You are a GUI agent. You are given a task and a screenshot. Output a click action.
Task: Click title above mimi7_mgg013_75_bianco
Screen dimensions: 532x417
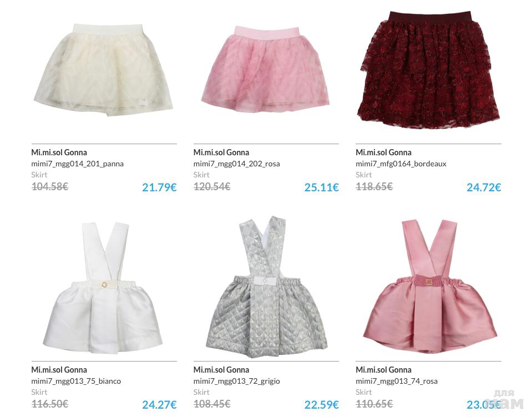[x=59, y=370]
